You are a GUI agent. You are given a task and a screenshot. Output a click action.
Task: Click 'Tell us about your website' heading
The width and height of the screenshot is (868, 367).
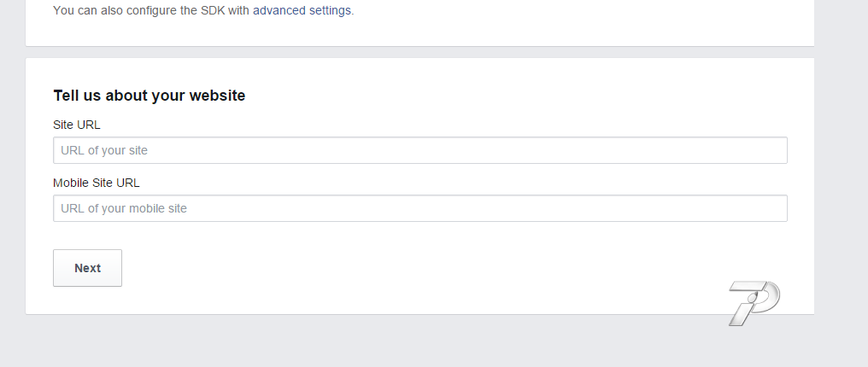point(150,96)
